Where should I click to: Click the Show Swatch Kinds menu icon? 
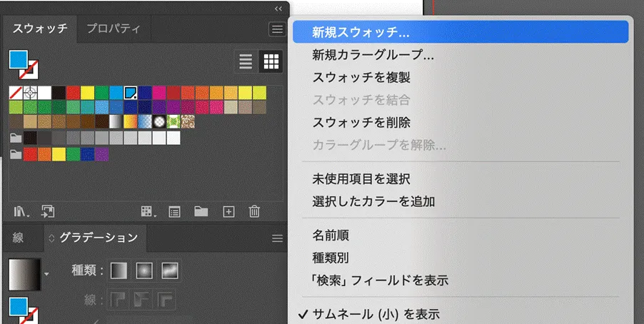click(x=149, y=211)
